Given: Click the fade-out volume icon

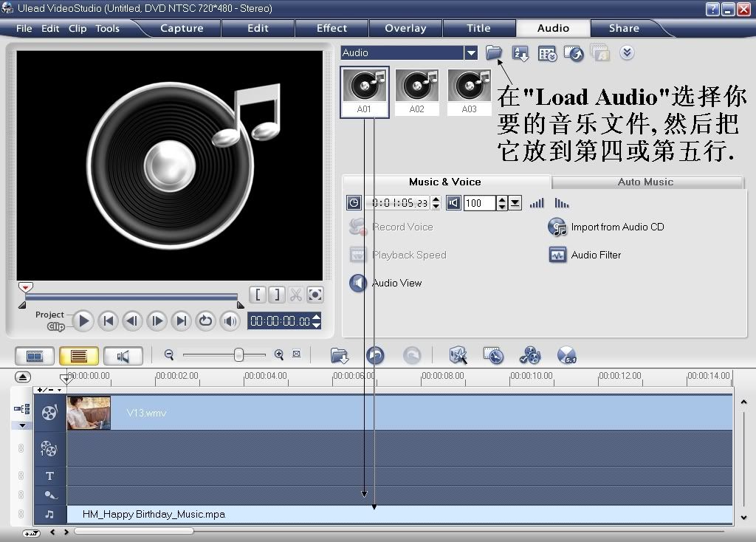Looking at the screenshot, I should click(562, 203).
